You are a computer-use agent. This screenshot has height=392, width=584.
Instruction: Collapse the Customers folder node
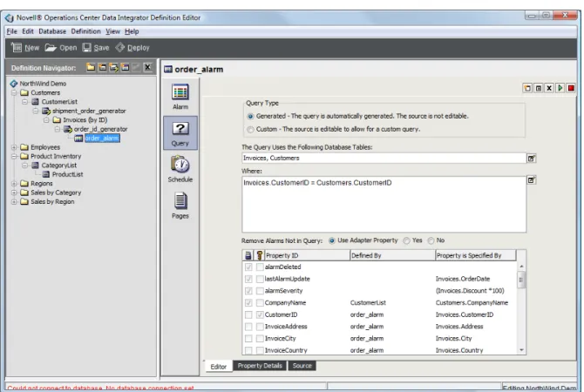[x=14, y=92]
